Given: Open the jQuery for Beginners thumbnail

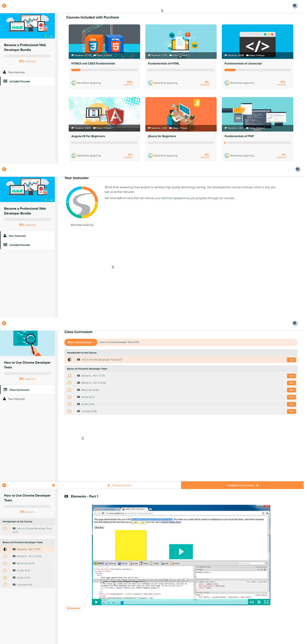Looking at the screenshot, I should (x=181, y=114).
